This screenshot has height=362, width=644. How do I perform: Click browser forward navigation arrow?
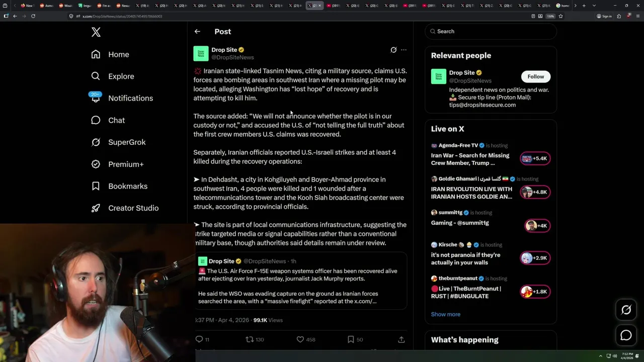(24, 16)
